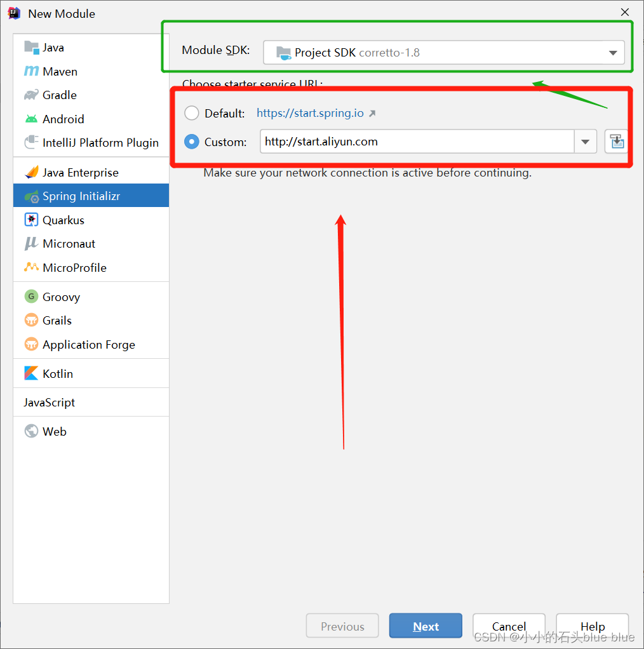Select JavaScript in the list
This screenshot has width=644, height=649.
[91, 403]
